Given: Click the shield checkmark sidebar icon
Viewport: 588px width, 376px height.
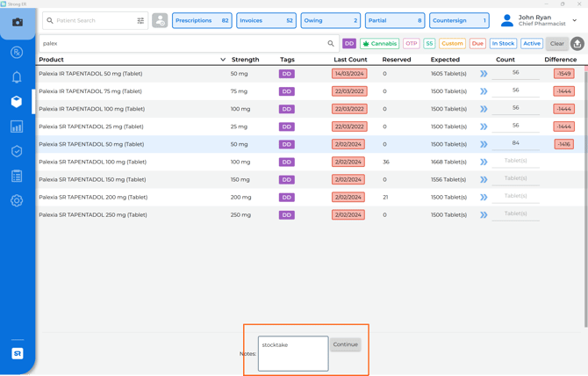Looking at the screenshot, I should click(17, 151).
